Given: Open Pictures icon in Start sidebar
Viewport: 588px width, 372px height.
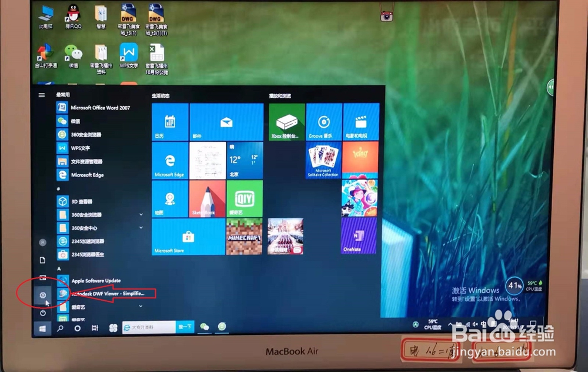Looking at the screenshot, I should pyautogui.click(x=43, y=278).
